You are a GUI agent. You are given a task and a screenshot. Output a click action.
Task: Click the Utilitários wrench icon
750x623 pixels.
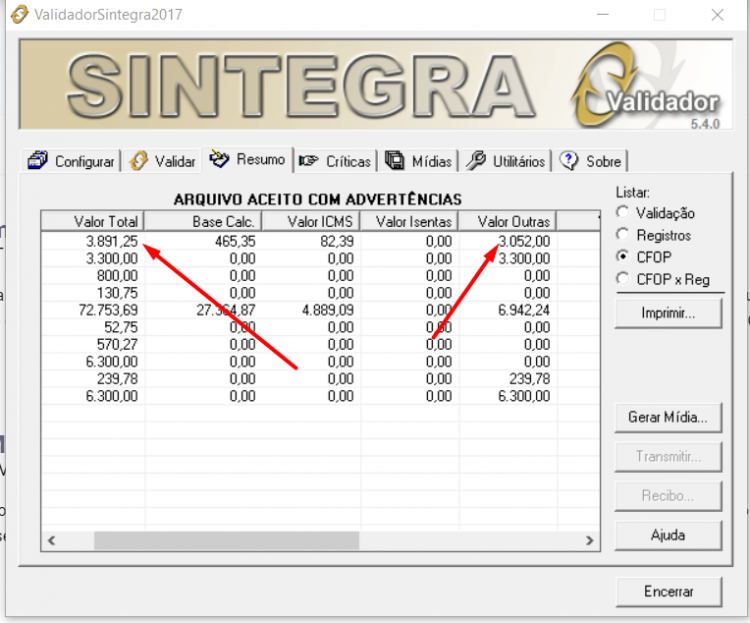[x=476, y=161]
